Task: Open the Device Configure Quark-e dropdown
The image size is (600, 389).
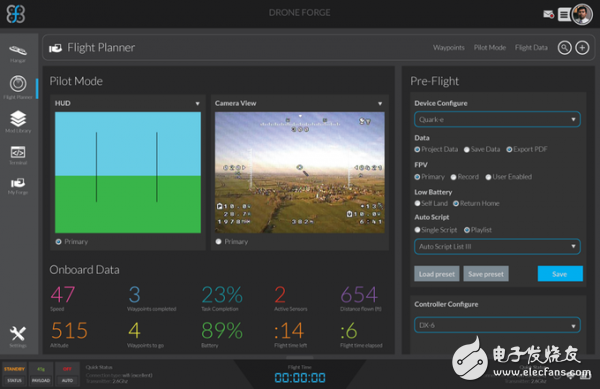Action: (x=497, y=119)
